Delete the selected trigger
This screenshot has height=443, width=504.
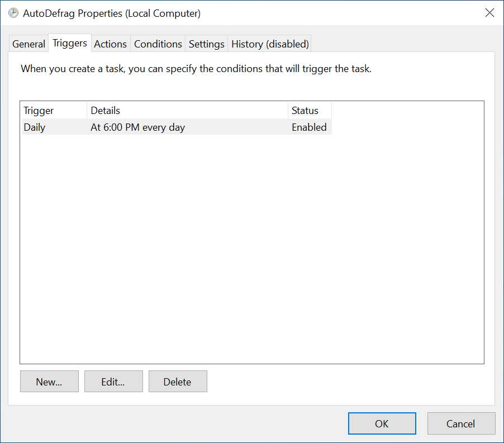[x=178, y=382]
